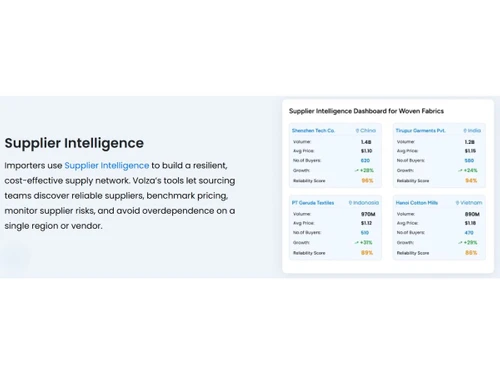Click the India location pin icon
The image size is (500, 375).
[465, 131]
